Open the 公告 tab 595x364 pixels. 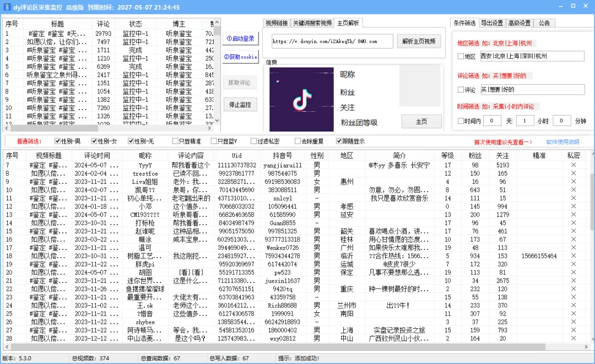tap(544, 23)
